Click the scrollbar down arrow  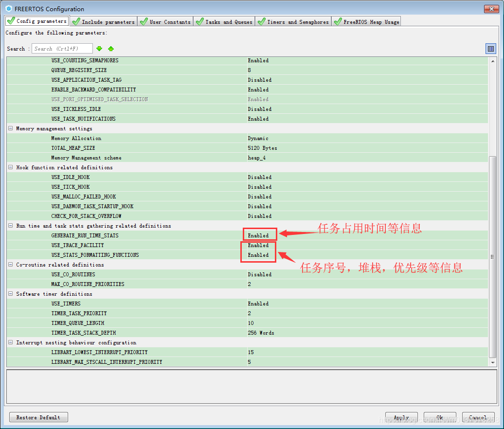[x=493, y=362]
